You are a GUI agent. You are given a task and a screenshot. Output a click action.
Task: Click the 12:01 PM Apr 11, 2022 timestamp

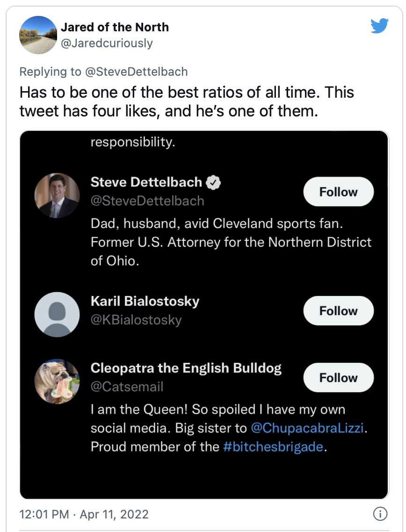(x=84, y=515)
